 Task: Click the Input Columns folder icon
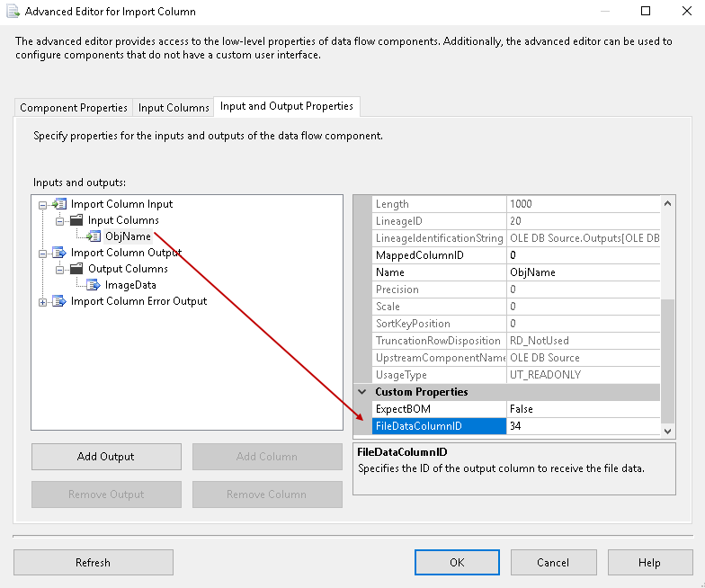(76, 220)
